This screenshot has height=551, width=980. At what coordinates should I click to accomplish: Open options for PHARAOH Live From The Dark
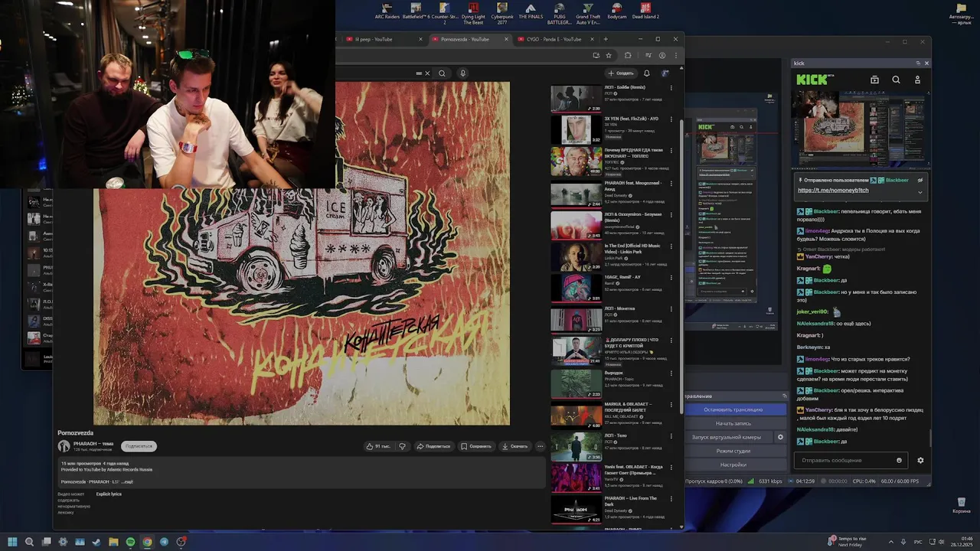click(x=671, y=499)
